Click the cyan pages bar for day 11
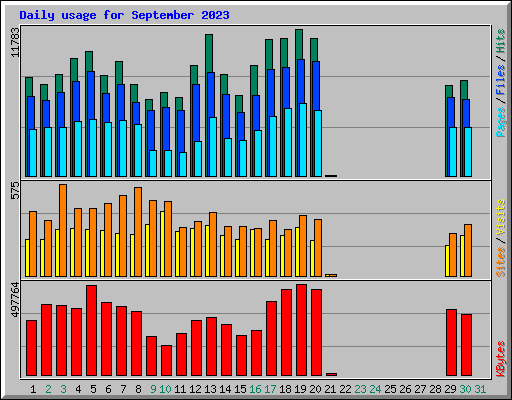The width and height of the screenshot is (512, 400). [183, 164]
